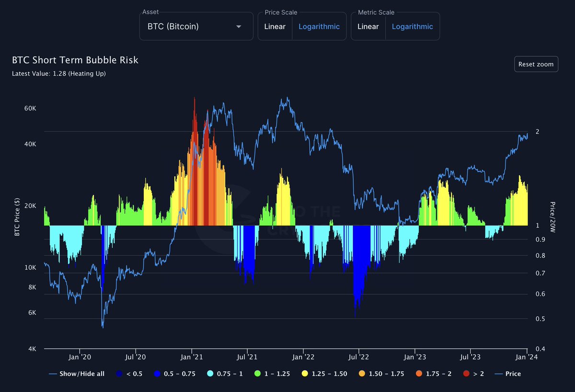Set Metric Scale to Logarithmic

tap(412, 27)
